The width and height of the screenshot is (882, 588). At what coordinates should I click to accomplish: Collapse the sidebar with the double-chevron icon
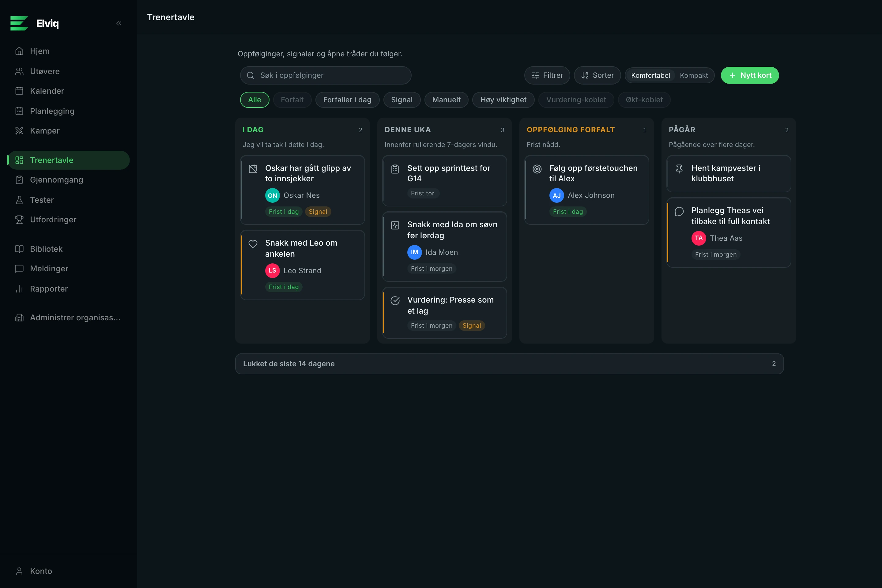119,23
